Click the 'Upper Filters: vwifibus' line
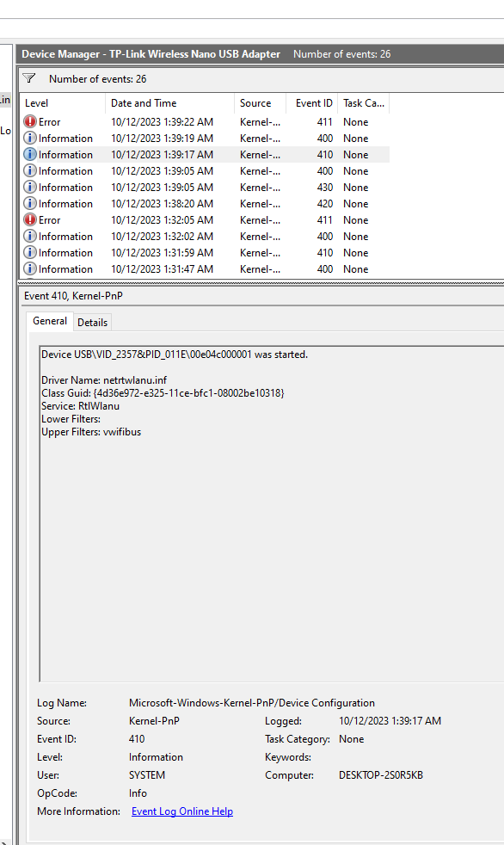The width and height of the screenshot is (504, 845). coord(91,432)
